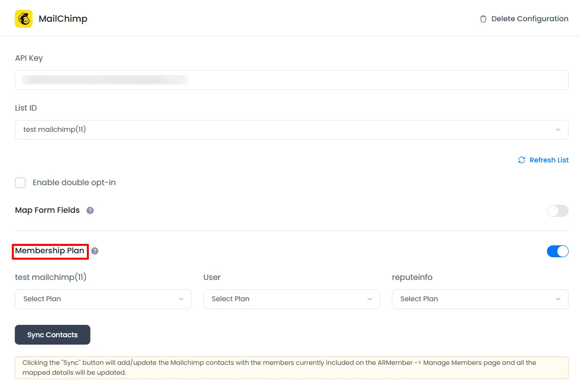Image resolution: width=581 pixels, height=392 pixels.
Task: Click the trash icon beside Delete Configuration
Action: point(483,19)
